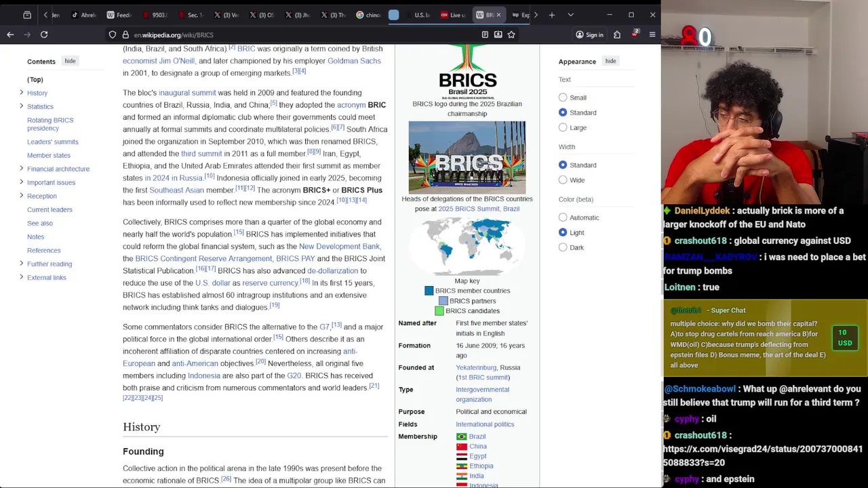Open the Yekaterinburg link in infobox
Image resolution: width=868 pixels, height=488 pixels.
(x=476, y=368)
